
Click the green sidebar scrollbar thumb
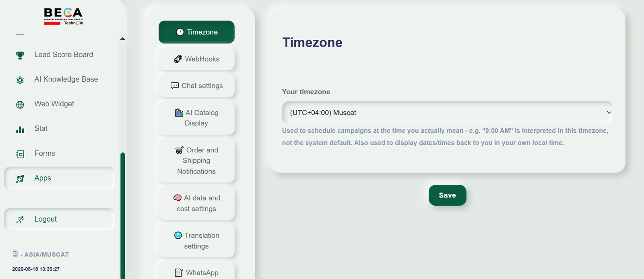123,215
